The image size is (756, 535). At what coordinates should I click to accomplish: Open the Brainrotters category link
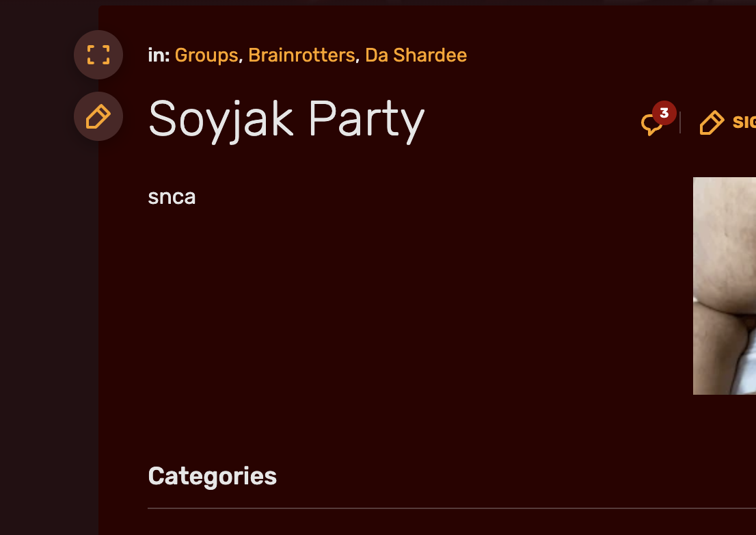pos(301,55)
